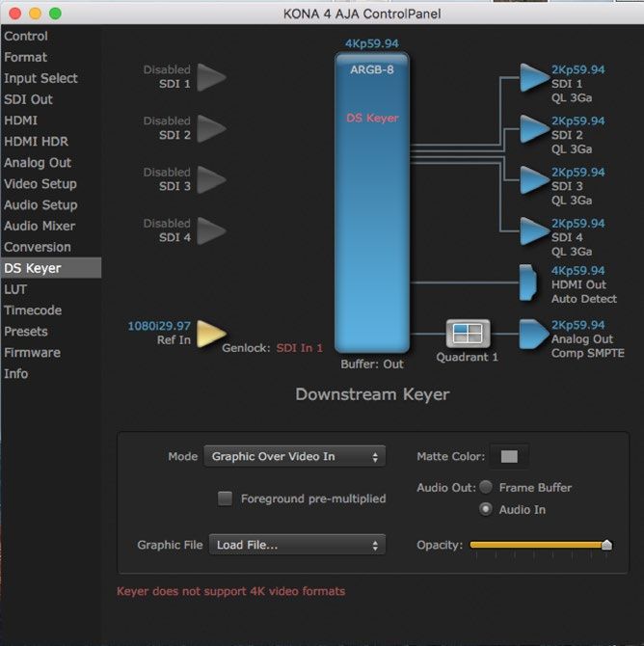Click the 4Kp59.94 format label above buffer
Screen dimensions: 644x646
coord(372,43)
